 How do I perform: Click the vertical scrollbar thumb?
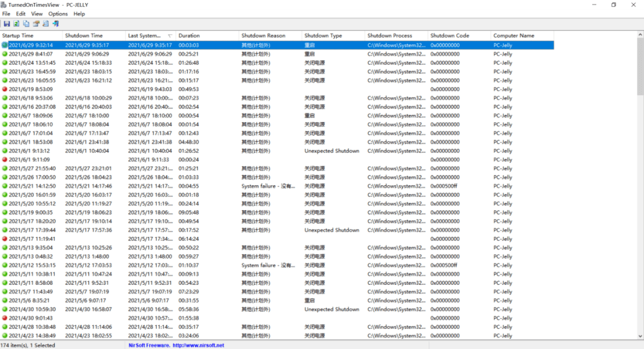[x=640, y=66]
